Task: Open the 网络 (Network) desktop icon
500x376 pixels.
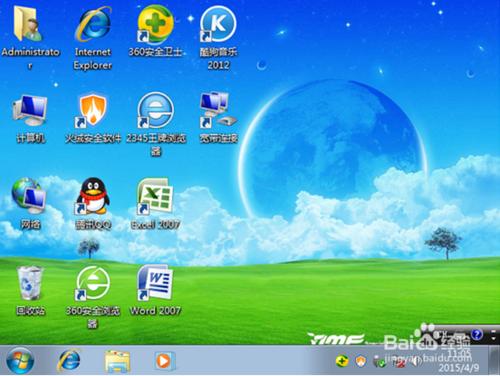Action: (x=30, y=204)
